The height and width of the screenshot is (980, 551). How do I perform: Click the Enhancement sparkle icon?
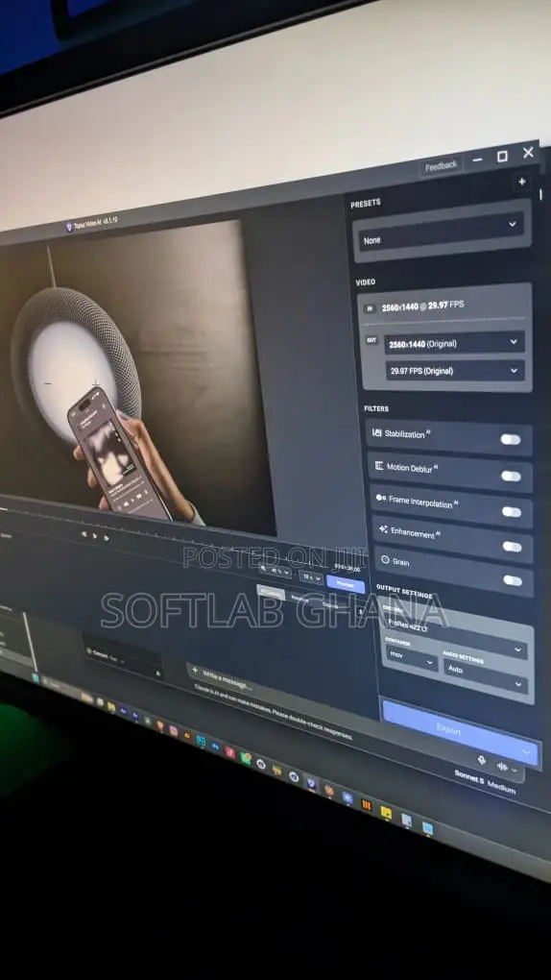point(383,529)
